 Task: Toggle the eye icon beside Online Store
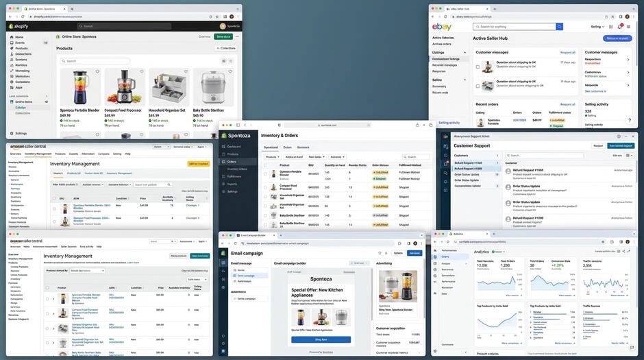click(46, 101)
